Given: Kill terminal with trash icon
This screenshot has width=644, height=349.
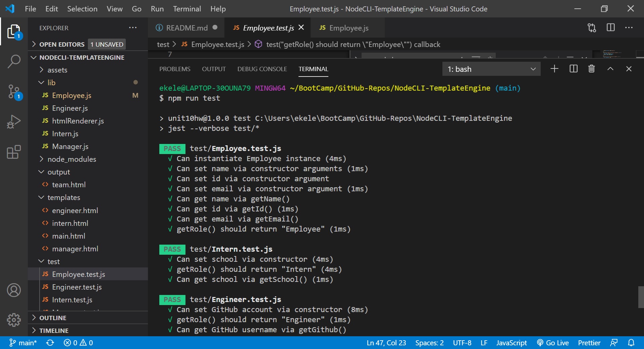Looking at the screenshot, I should coord(592,69).
